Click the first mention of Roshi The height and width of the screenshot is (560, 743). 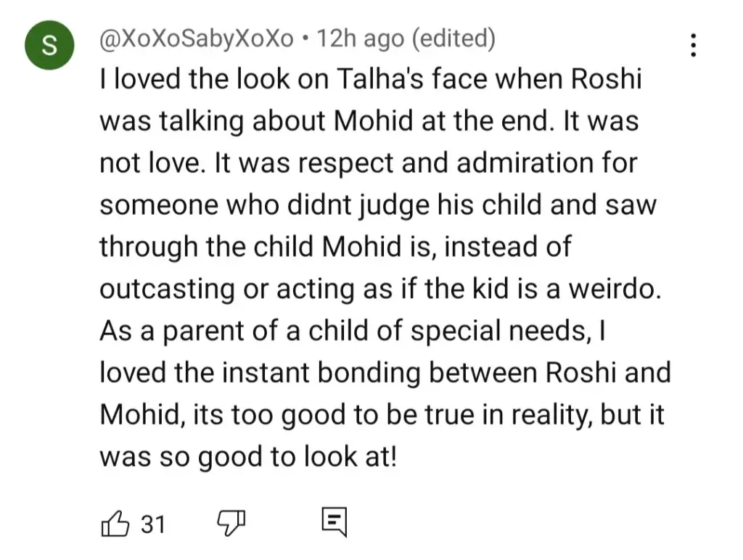pos(606,78)
